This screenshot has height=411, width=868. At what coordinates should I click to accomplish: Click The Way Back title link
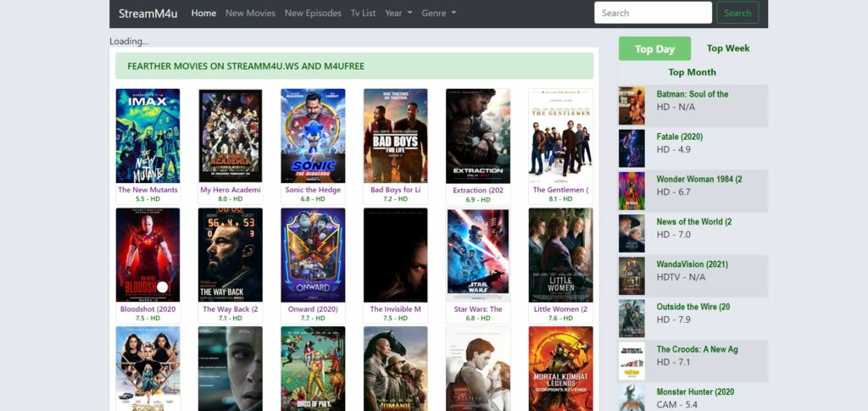pyautogui.click(x=231, y=309)
